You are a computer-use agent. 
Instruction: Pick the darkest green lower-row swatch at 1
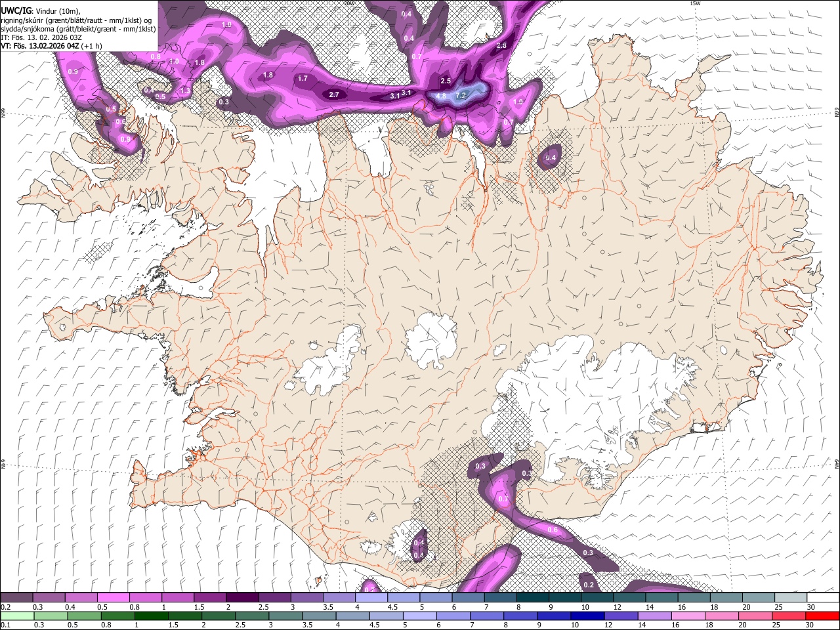pyautogui.click(x=151, y=616)
